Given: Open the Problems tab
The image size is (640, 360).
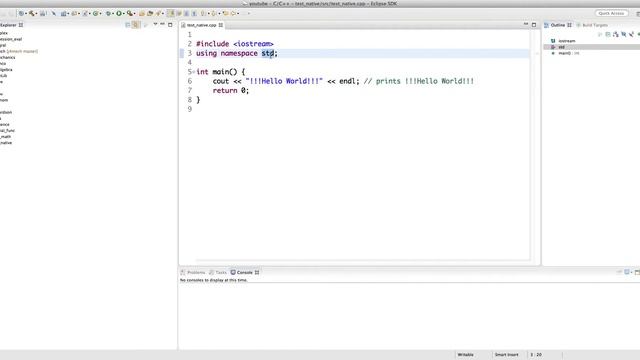Looking at the screenshot, I should pyautogui.click(x=193, y=272).
